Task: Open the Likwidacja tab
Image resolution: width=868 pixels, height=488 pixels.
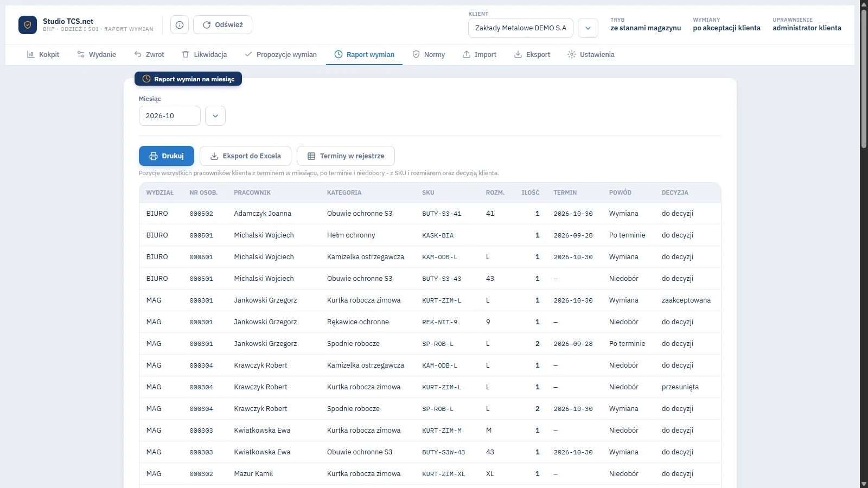Action: coord(205,55)
